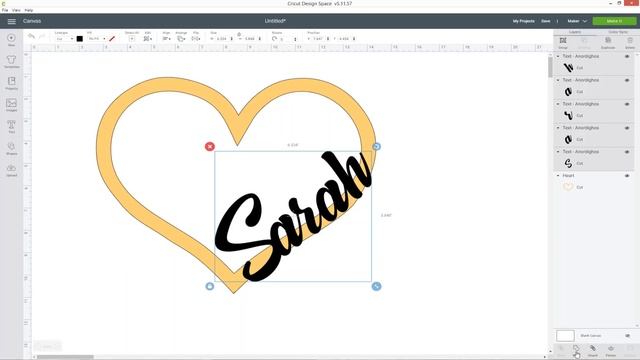
Task: Click the Attach tool
Action: point(593,350)
